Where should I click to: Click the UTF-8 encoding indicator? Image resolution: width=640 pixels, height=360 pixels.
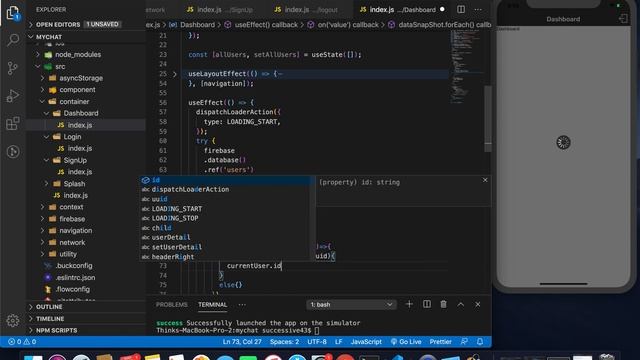(317, 342)
